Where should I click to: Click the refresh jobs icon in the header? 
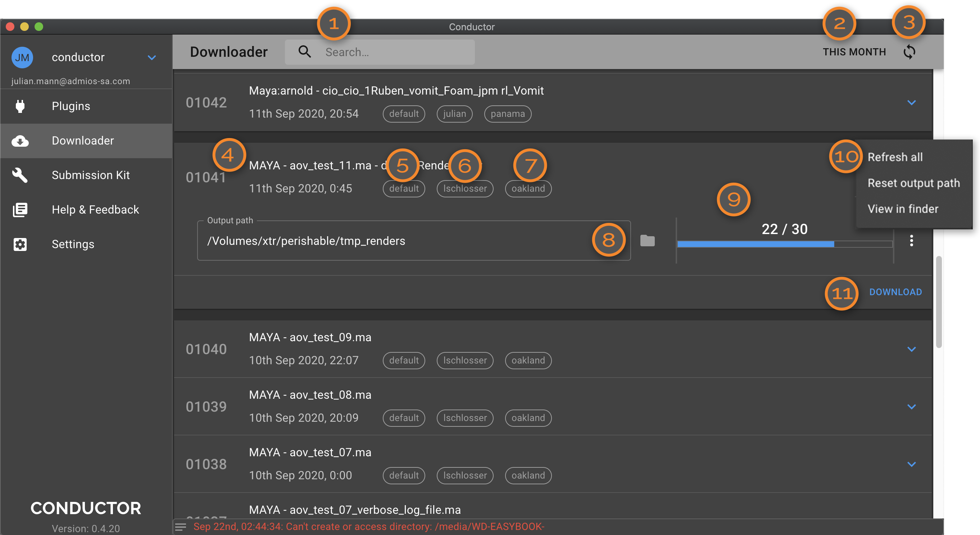[x=909, y=52]
